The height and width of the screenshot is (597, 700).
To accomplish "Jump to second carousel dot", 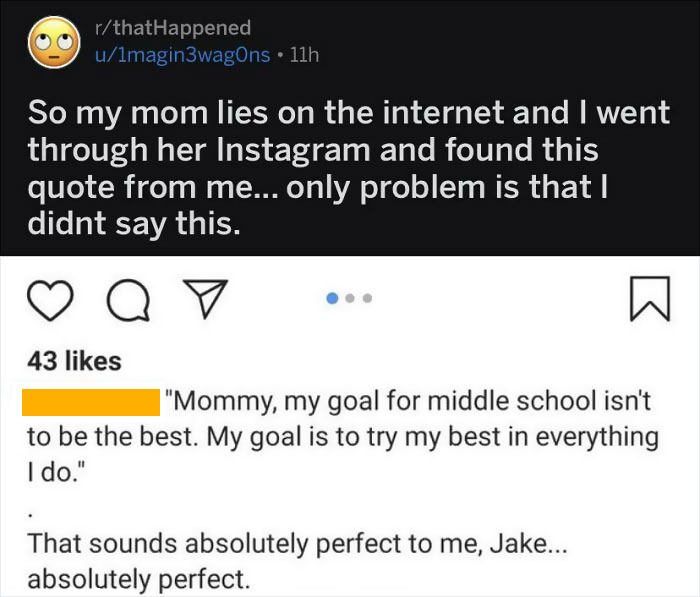I will point(352,298).
